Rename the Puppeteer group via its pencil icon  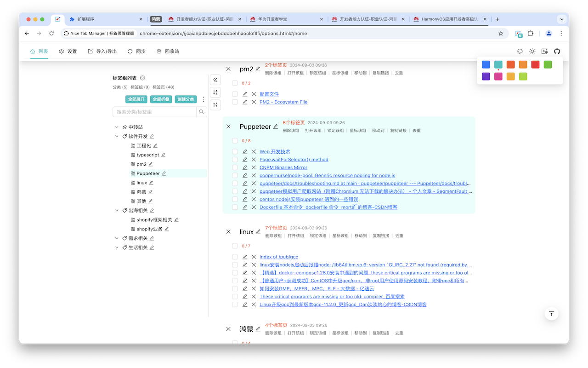[276, 126]
